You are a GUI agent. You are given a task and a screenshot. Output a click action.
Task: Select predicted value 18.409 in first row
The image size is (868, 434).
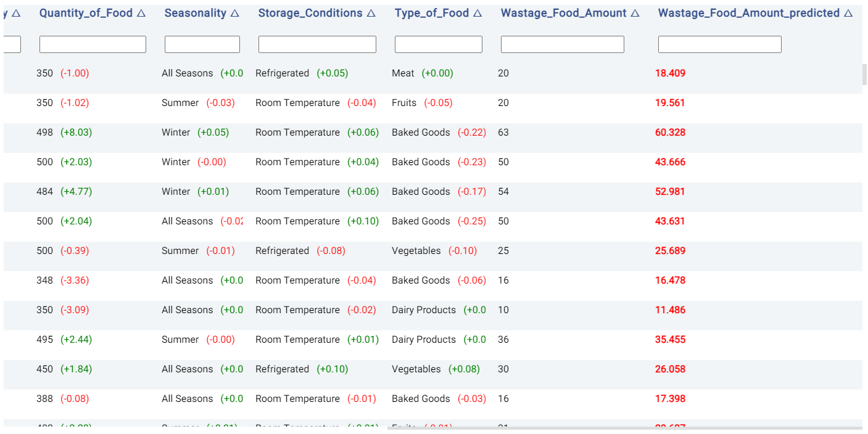[x=670, y=73]
